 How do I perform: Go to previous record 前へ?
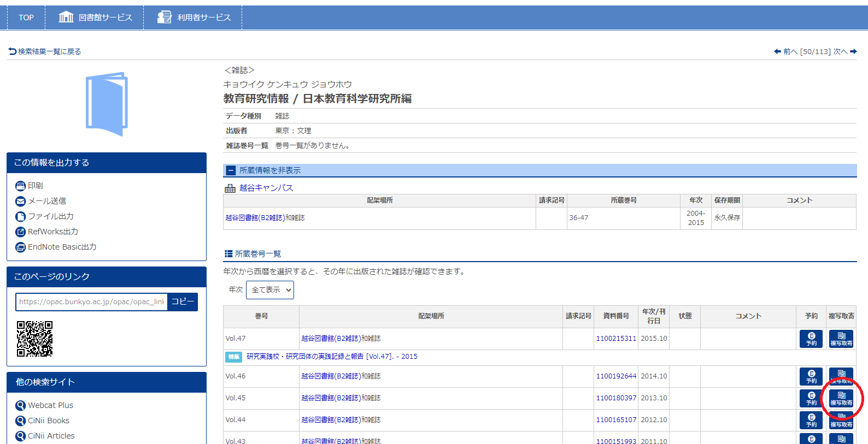[785, 51]
